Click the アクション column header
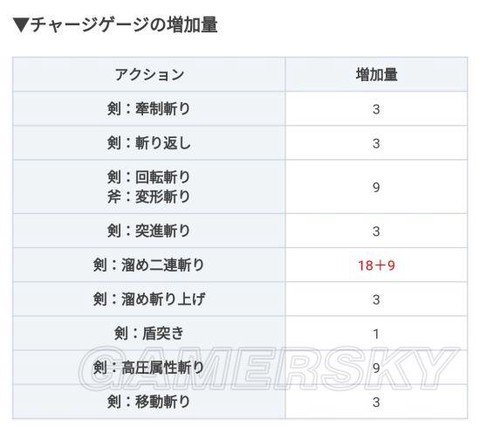The image size is (480, 427). click(x=149, y=74)
